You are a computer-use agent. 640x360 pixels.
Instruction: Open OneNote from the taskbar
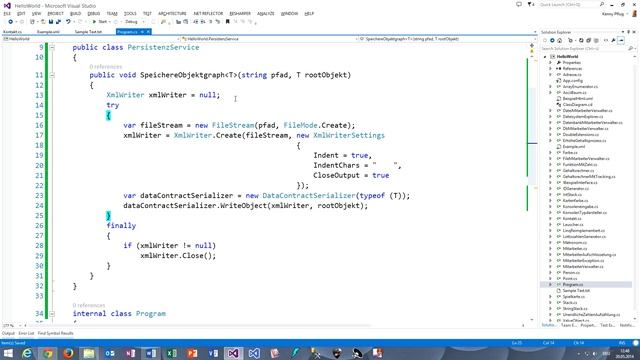point(130,353)
